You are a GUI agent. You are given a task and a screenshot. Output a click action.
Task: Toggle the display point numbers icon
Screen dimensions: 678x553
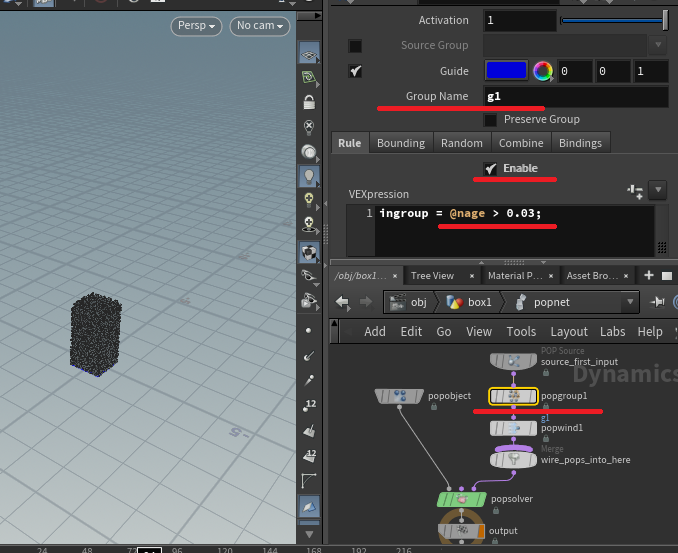pyautogui.click(x=309, y=406)
